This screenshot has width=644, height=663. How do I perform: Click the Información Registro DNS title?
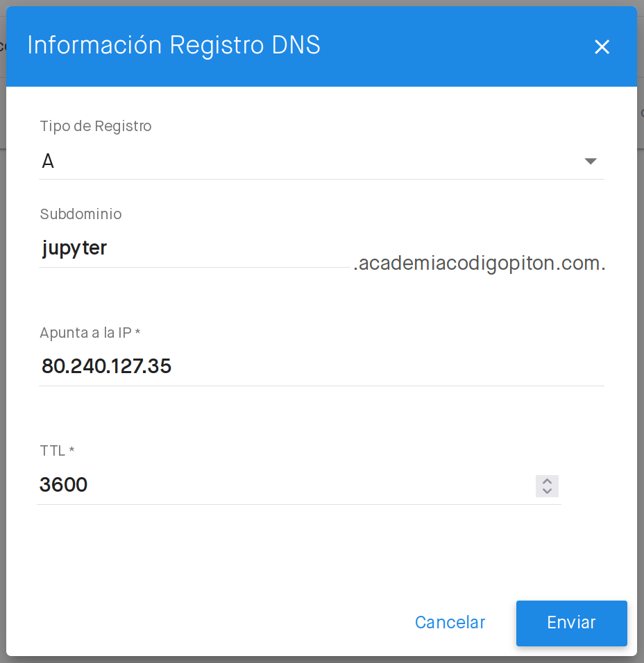point(174,45)
